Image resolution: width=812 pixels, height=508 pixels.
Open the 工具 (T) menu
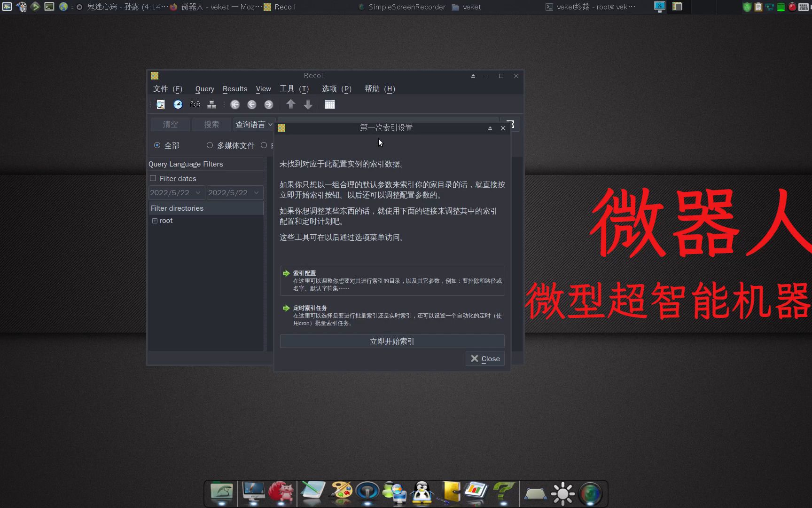[294, 88]
